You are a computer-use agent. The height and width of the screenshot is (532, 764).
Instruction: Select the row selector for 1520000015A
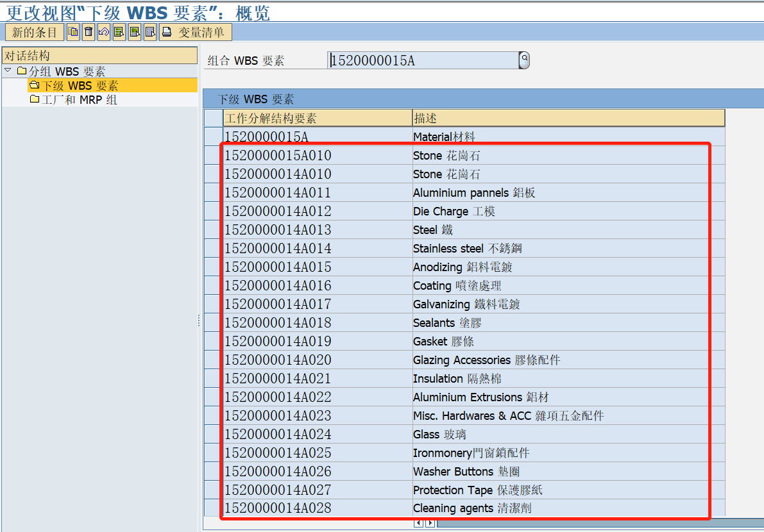pos(214,137)
